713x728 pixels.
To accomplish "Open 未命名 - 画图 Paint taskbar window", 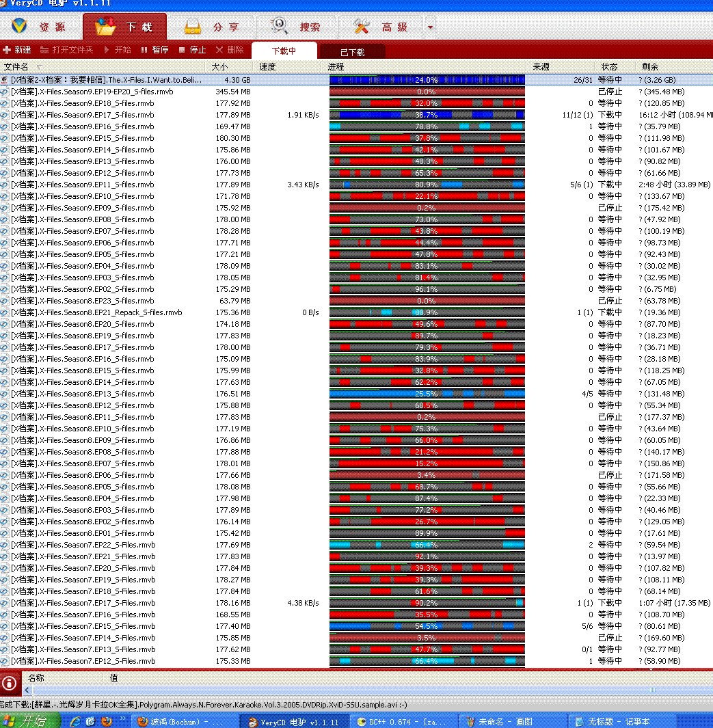I will tap(513, 721).
